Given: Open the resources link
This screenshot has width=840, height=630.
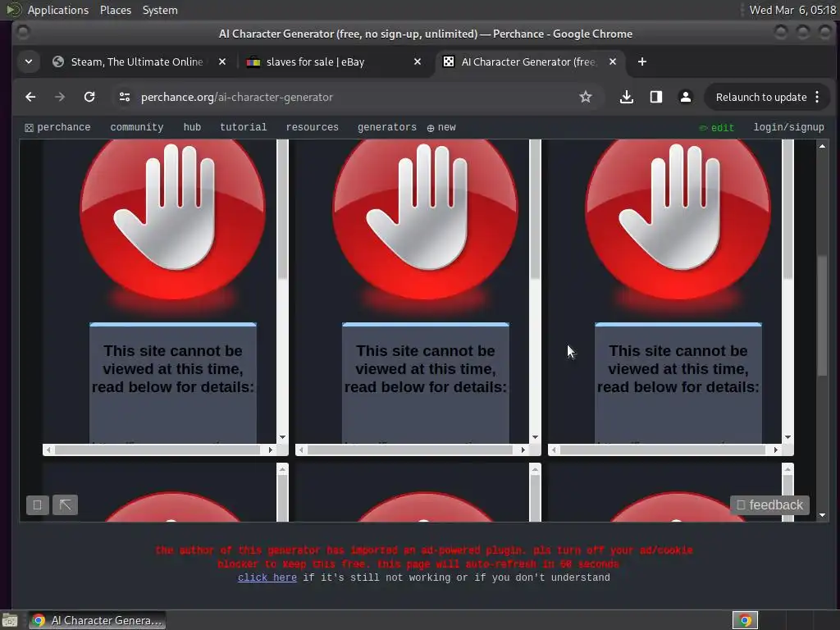Looking at the screenshot, I should tap(313, 127).
